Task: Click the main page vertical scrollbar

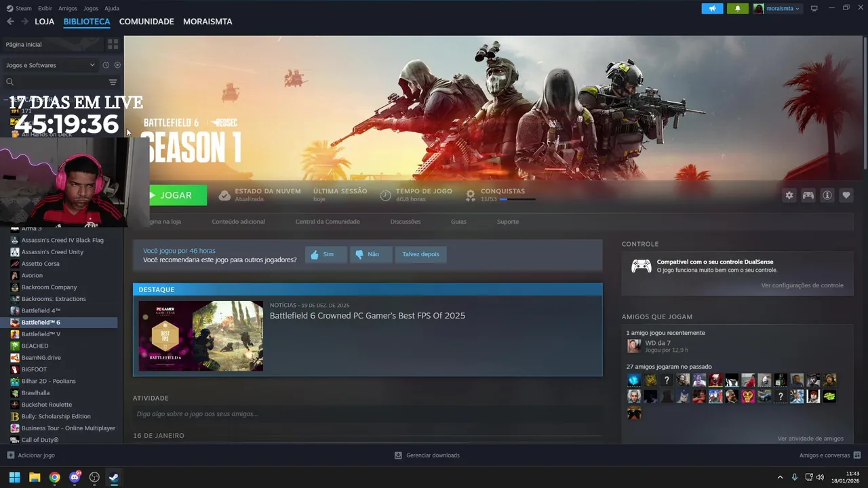Action: pos(865,102)
